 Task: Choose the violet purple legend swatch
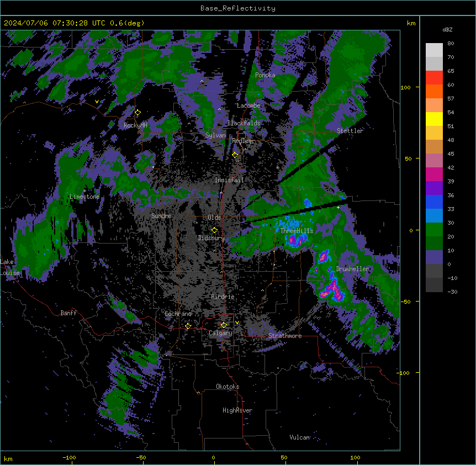(434, 188)
